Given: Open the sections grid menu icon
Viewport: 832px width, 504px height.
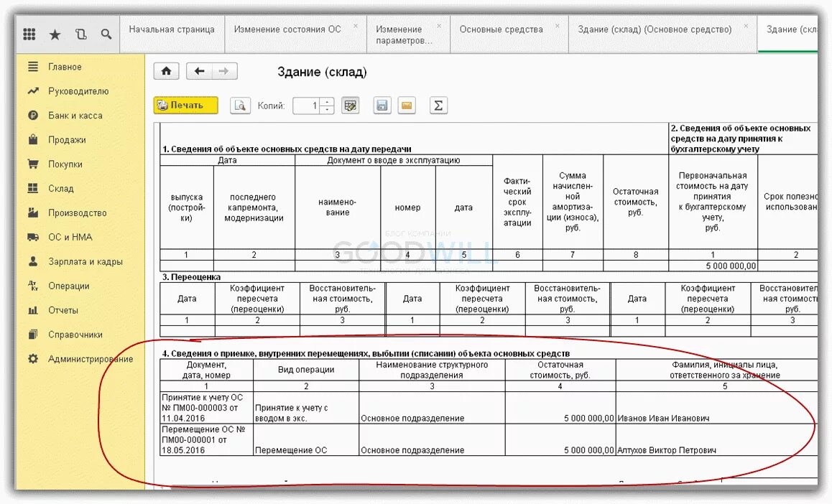Looking at the screenshot, I should (29, 34).
